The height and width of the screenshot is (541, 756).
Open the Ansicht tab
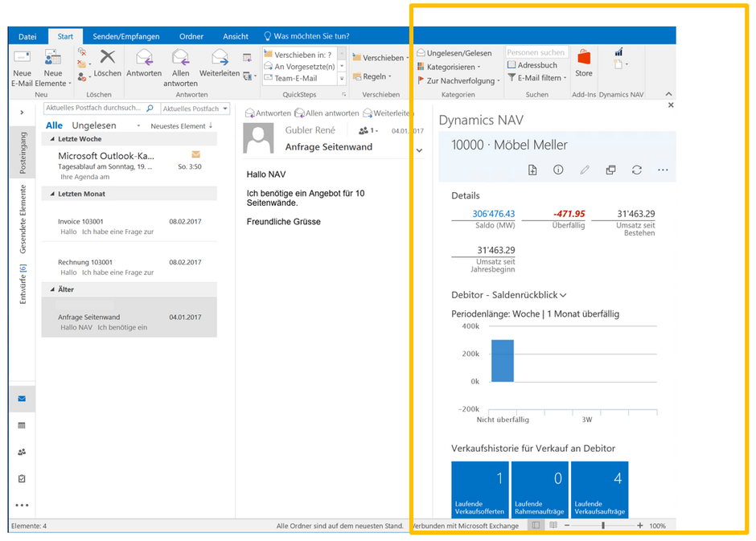click(x=236, y=36)
